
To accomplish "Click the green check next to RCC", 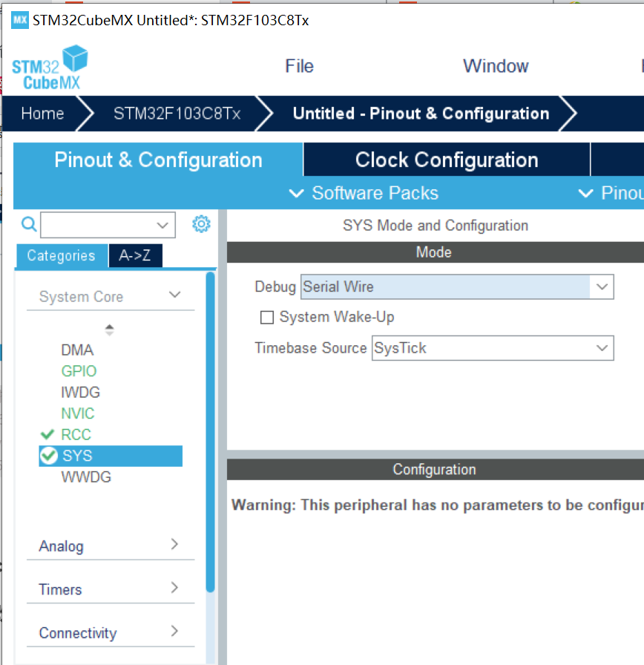I will pos(47,434).
